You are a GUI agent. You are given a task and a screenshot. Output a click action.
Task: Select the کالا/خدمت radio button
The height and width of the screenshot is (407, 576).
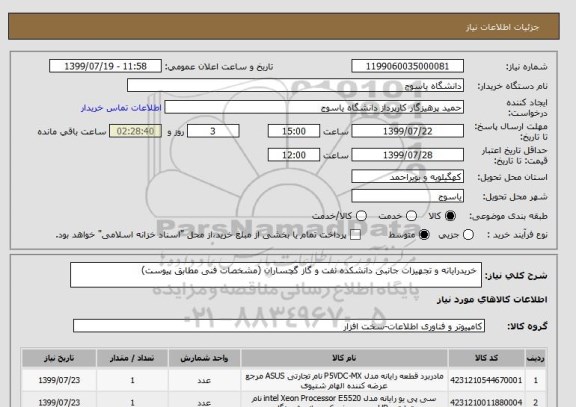click(361, 216)
